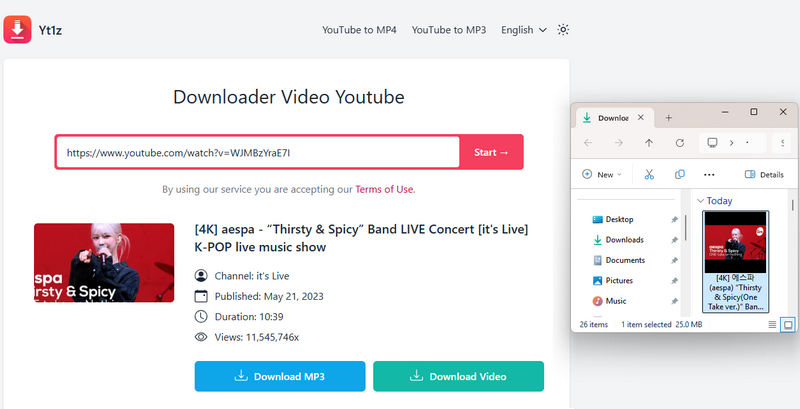Toggle the light/dark theme sun icon
The height and width of the screenshot is (409, 800).
563,30
